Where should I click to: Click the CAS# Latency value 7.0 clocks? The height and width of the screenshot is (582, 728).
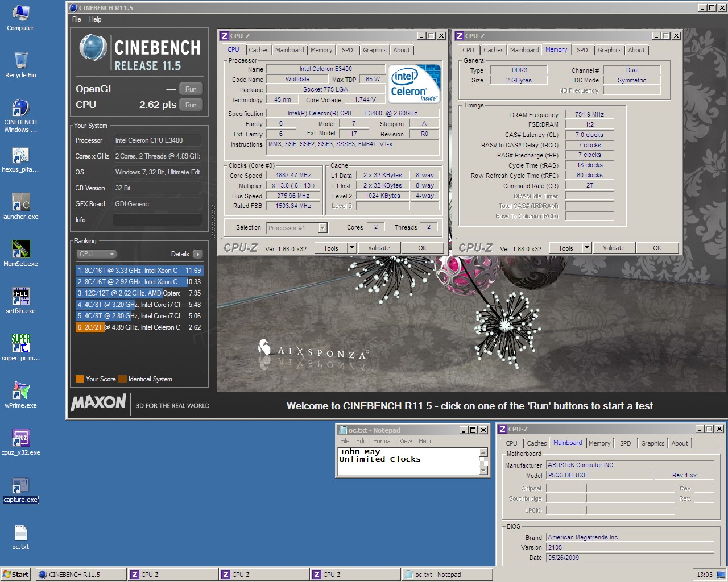point(589,135)
